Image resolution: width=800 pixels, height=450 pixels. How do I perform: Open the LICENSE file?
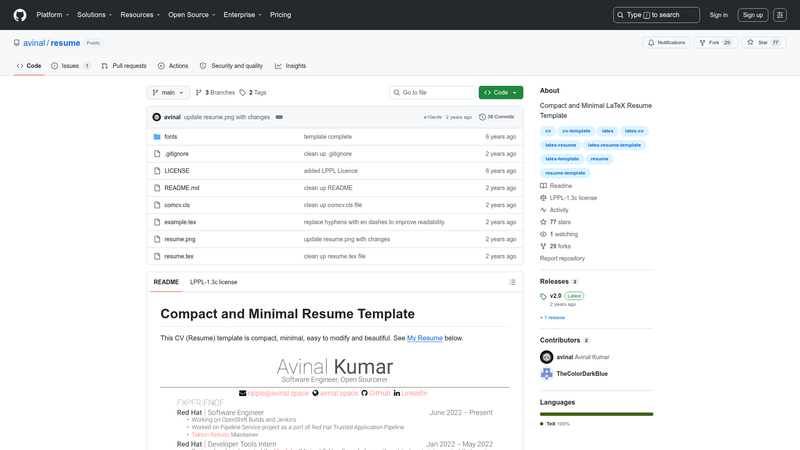(177, 171)
